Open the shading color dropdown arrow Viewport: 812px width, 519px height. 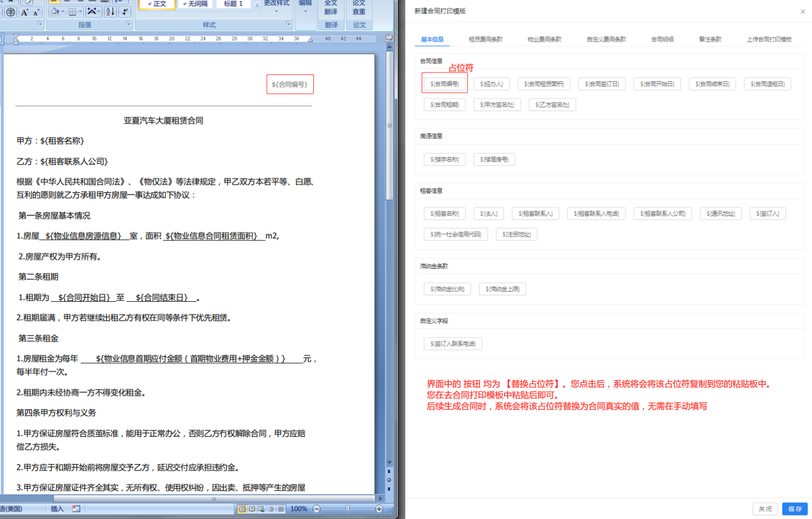pyautogui.click(x=63, y=11)
